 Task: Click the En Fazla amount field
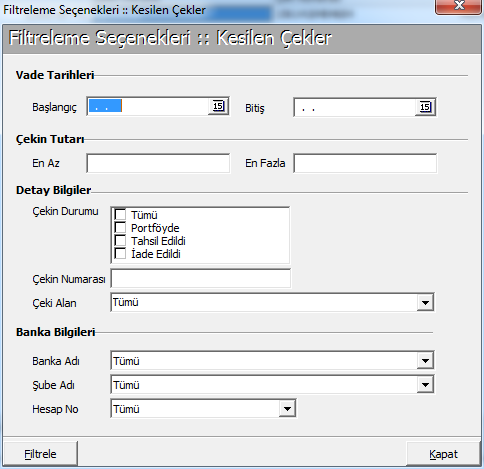click(x=365, y=163)
